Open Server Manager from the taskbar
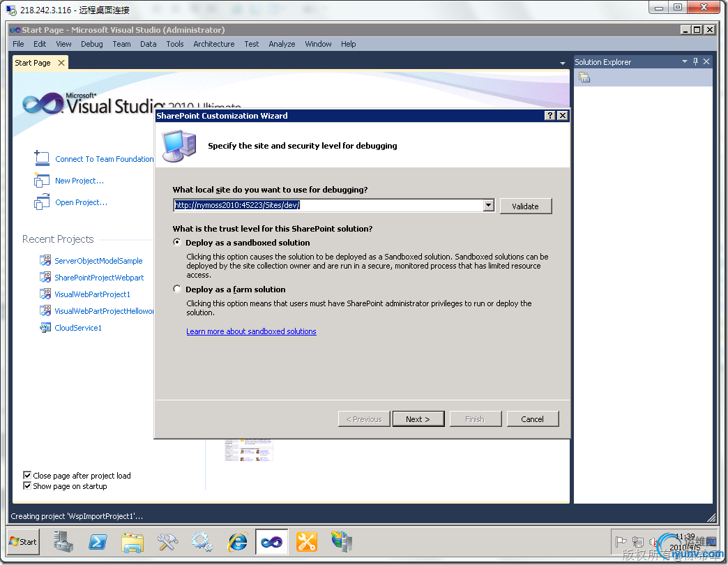The height and width of the screenshot is (565, 728). [63, 542]
